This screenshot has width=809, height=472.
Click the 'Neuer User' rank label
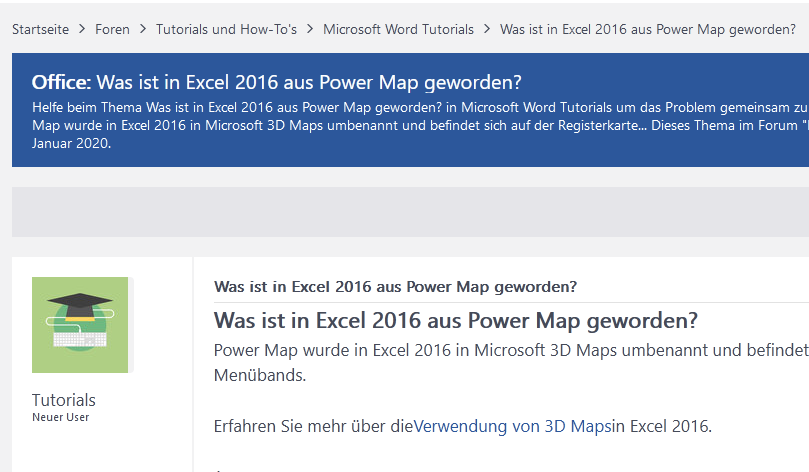click(x=60, y=417)
